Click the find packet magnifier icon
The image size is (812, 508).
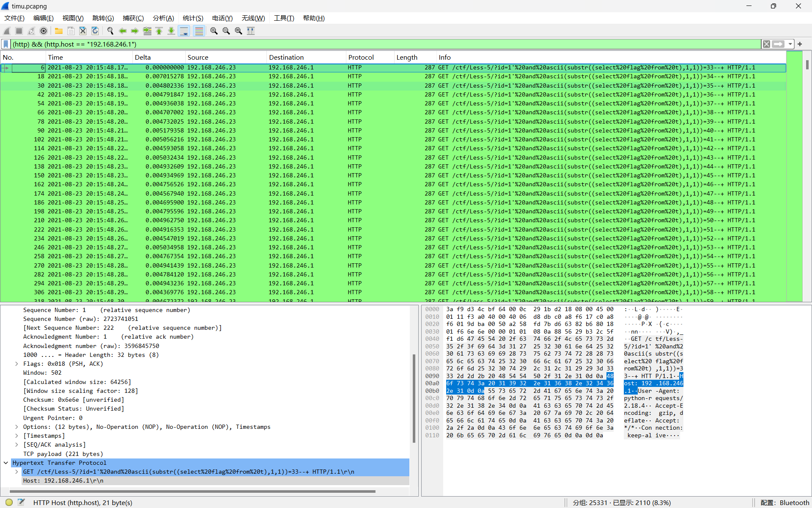[x=110, y=31]
